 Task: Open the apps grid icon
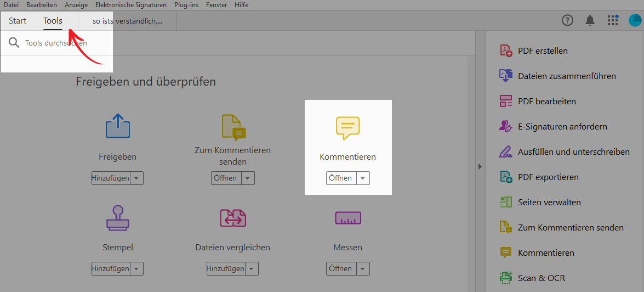(612, 20)
